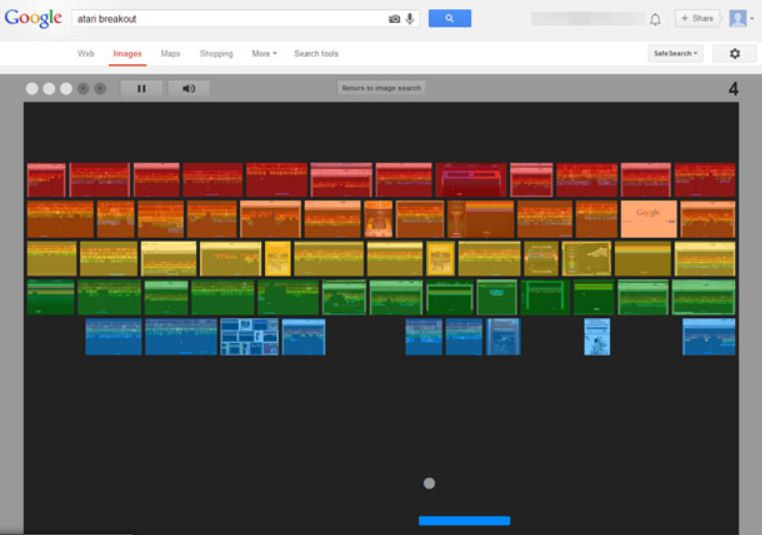The image size is (762, 535).
Task: Open the notifications bell
Action: click(x=655, y=19)
